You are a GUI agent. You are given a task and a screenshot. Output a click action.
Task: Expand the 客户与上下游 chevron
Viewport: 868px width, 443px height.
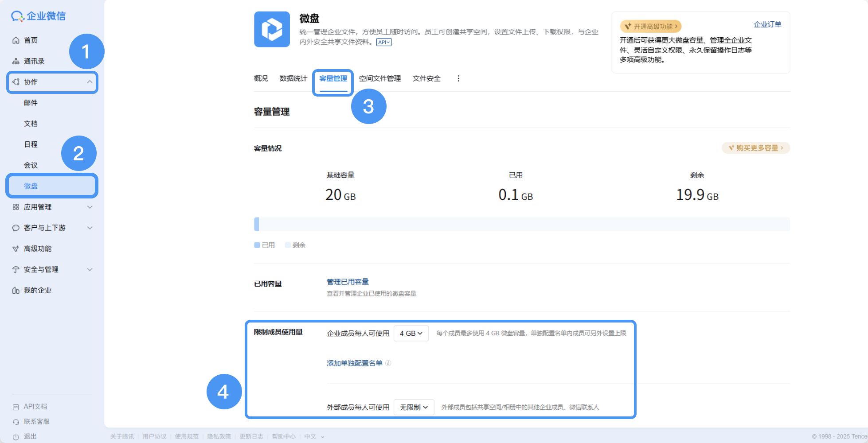[x=90, y=228]
